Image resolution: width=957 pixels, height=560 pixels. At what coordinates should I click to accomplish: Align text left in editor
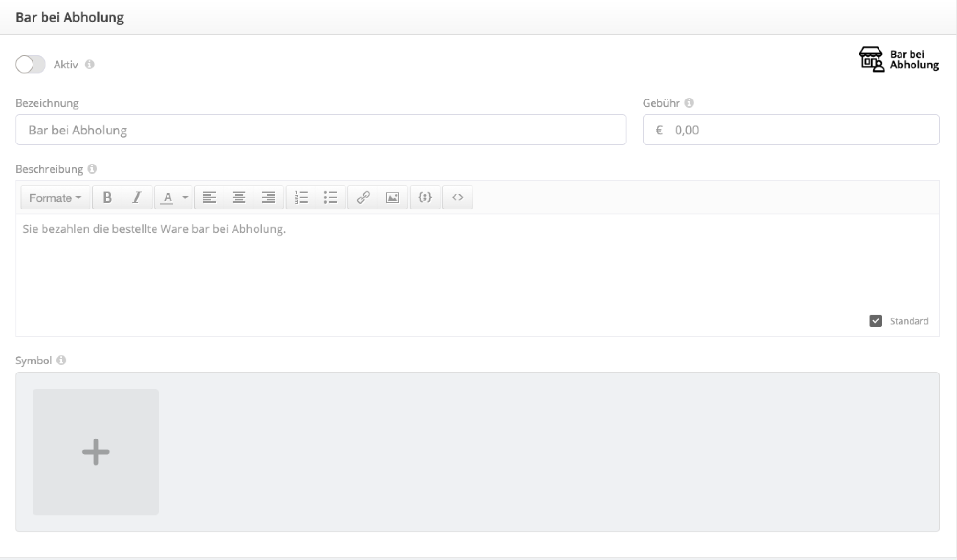(x=209, y=198)
